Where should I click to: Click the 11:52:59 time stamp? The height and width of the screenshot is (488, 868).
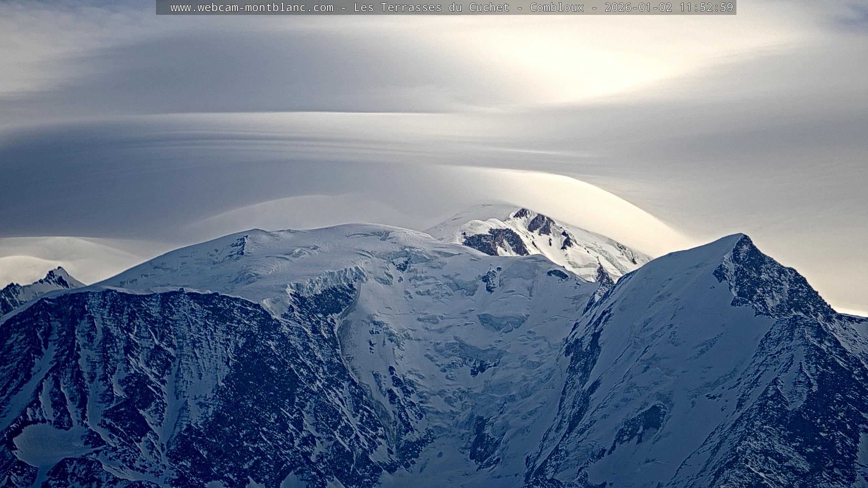[706, 7]
